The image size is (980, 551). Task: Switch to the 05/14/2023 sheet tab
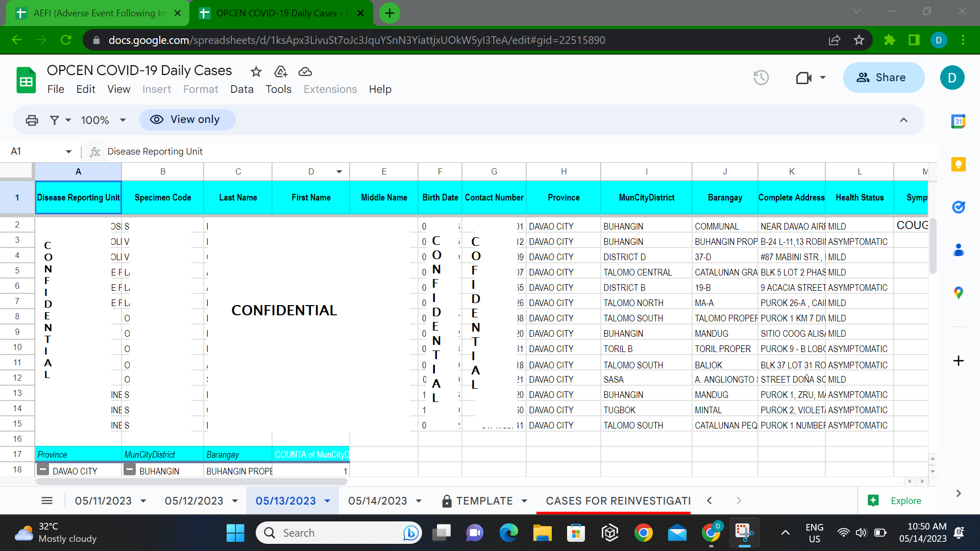coord(378,501)
